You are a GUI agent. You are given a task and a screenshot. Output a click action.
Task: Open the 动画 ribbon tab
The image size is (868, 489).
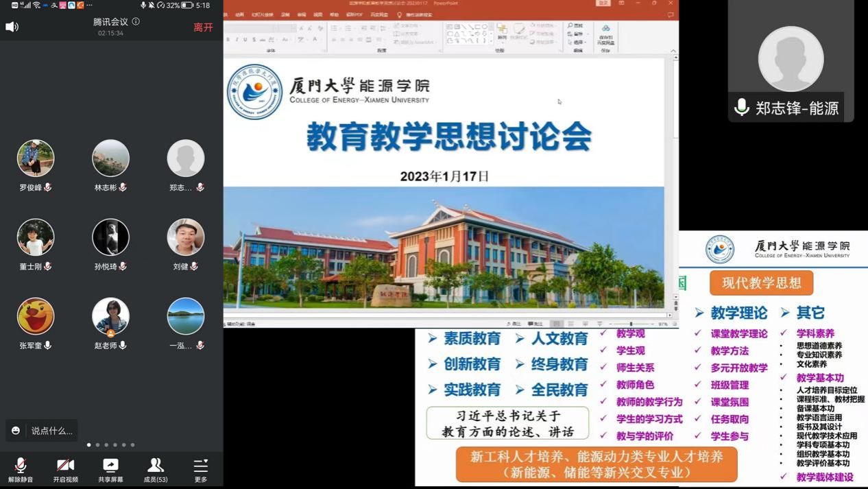click(239, 14)
